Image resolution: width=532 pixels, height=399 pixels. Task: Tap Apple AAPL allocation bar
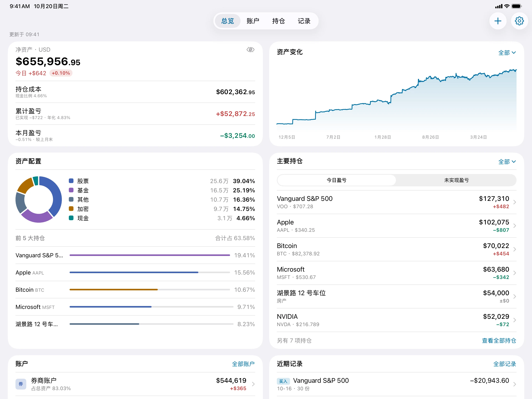pyautogui.click(x=150, y=273)
